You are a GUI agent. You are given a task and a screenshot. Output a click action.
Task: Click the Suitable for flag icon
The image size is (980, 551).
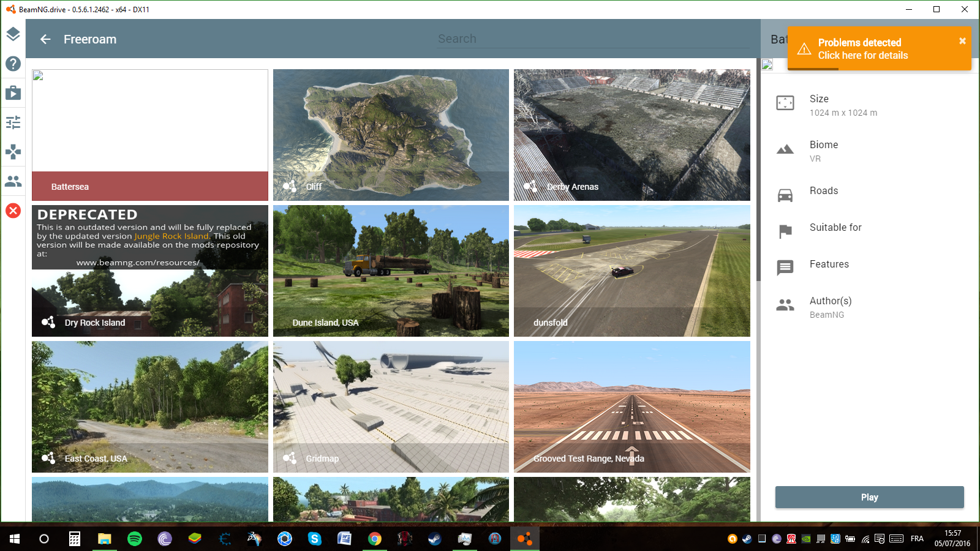(x=785, y=231)
